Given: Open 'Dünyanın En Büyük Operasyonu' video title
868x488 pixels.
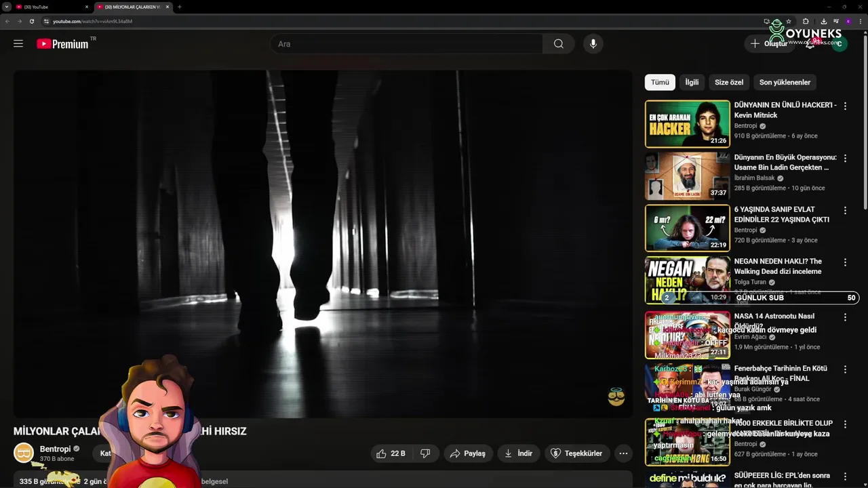Looking at the screenshot, I should [785, 163].
